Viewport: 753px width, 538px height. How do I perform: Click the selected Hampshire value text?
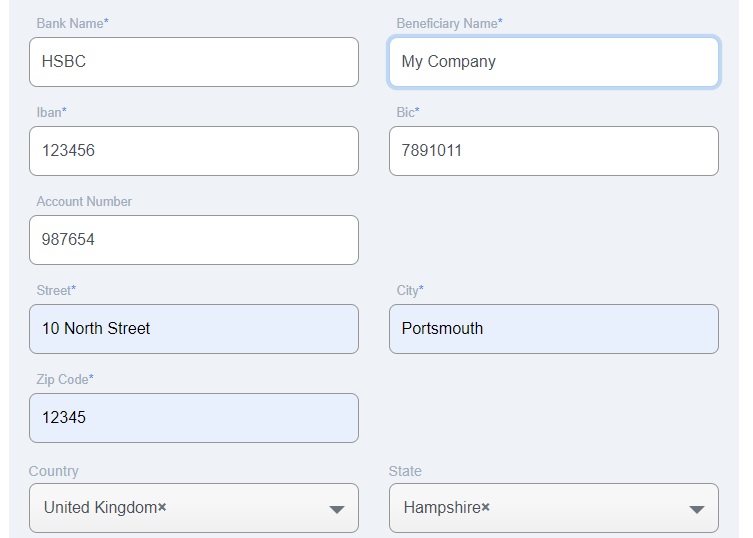click(441, 508)
